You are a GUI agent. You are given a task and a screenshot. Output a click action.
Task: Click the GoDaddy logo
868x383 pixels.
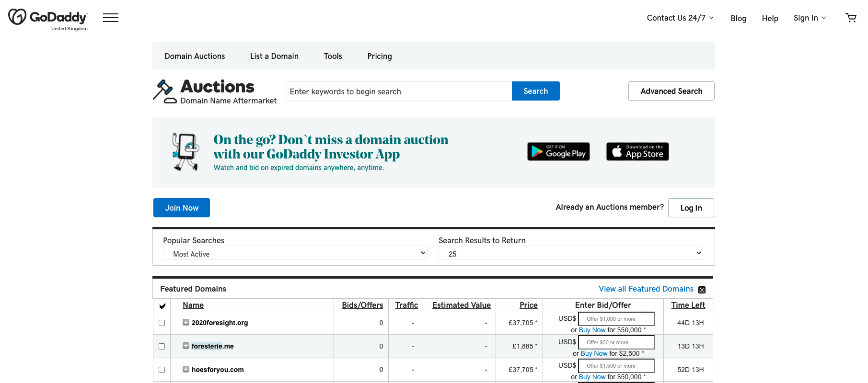[x=47, y=19]
